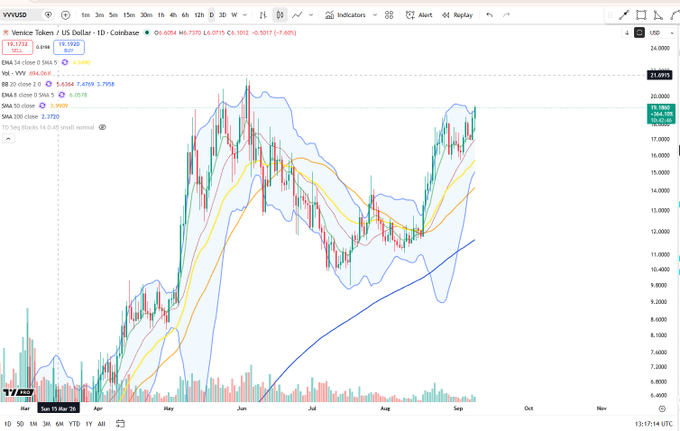Set date range to All

point(101,424)
